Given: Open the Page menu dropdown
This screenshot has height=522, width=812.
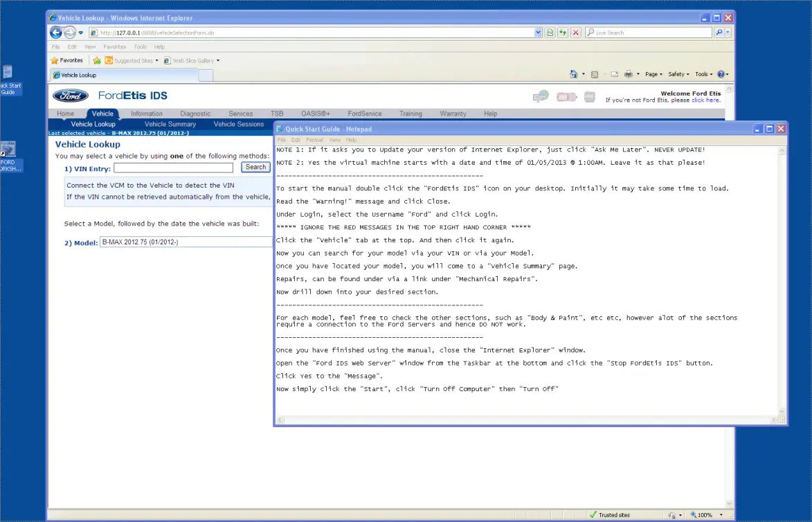Looking at the screenshot, I should point(653,74).
